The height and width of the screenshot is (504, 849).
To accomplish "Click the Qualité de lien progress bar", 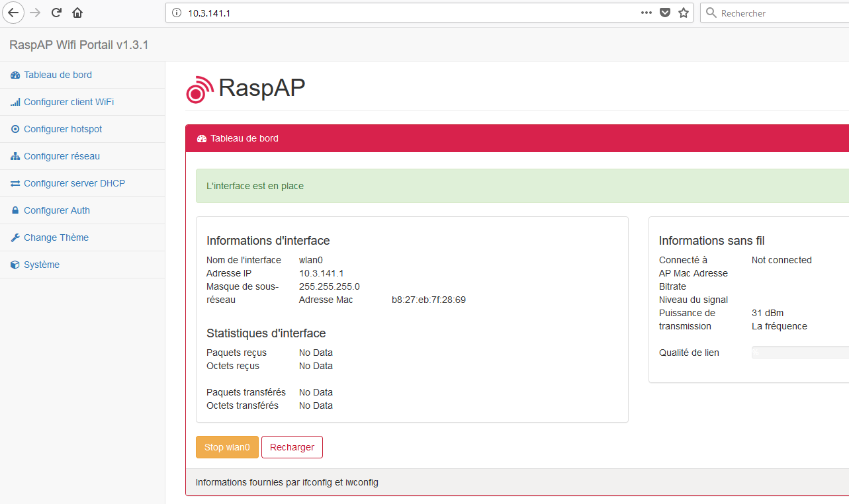I will pyautogui.click(x=800, y=353).
